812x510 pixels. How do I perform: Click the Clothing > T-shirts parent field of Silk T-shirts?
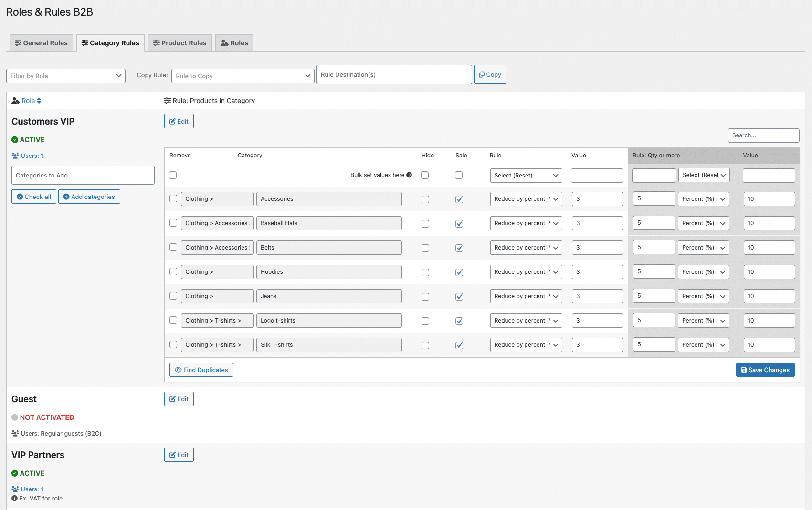(217, 345)
